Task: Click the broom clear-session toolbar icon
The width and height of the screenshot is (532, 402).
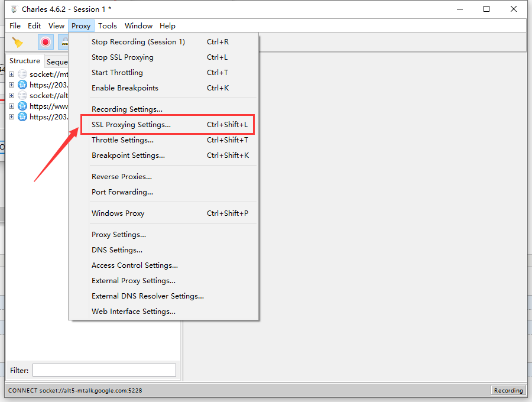Action: point(17,42)
